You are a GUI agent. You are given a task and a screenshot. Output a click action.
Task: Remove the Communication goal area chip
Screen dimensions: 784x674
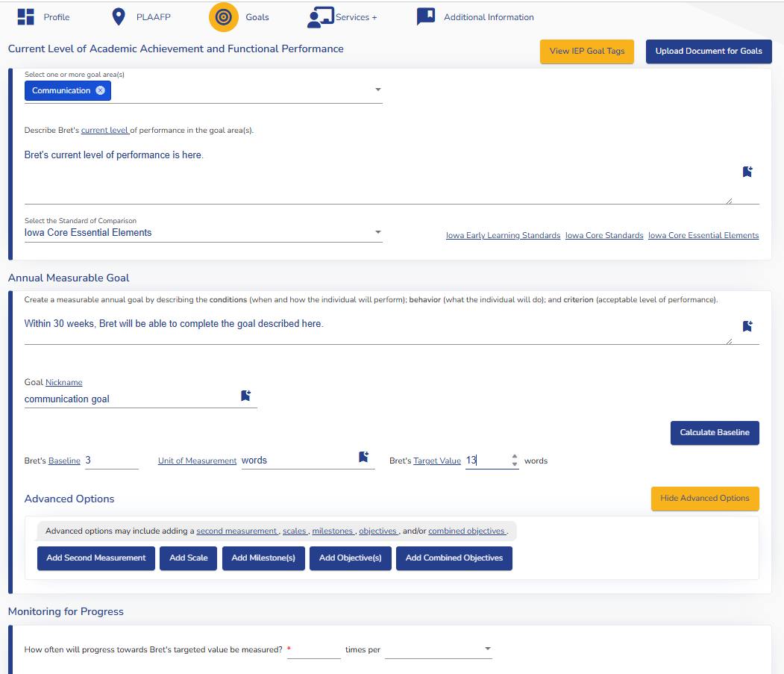click(x=101, y=90)
